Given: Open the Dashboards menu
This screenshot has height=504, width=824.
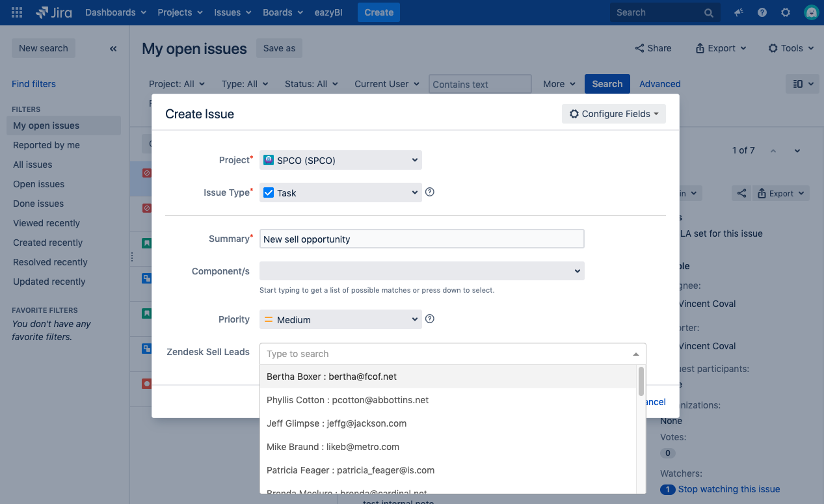Looking at the screenshot, I should pos(115,12).
